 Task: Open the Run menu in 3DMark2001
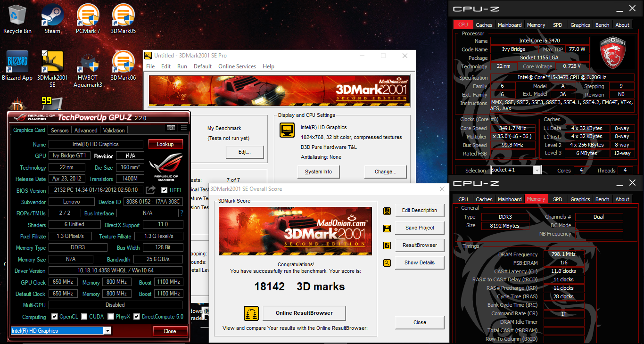click(182, 66)
